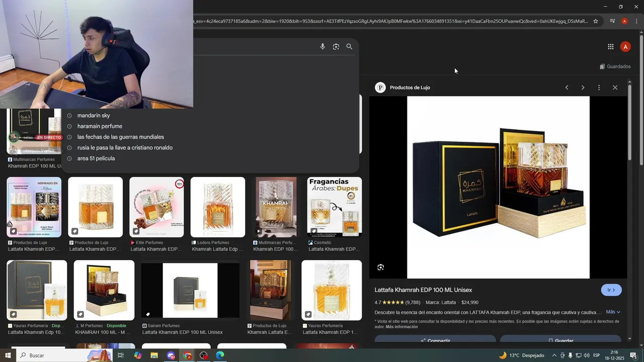Select the 'area 51 pelicula' suggestion
This screenshot has height=362, width=644.
coord(96,158)
